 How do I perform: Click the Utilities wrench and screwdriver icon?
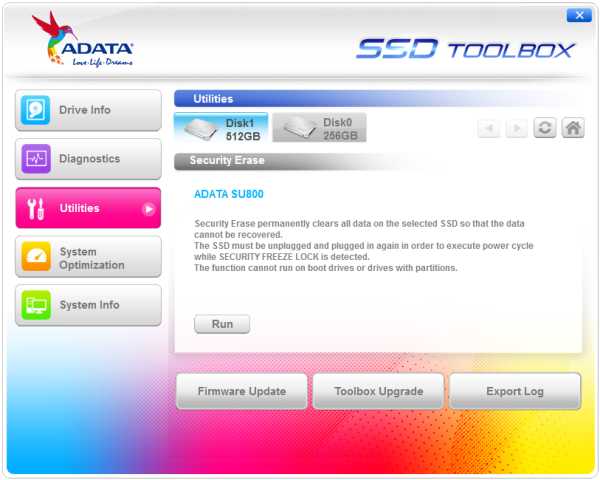coord(36,209)
